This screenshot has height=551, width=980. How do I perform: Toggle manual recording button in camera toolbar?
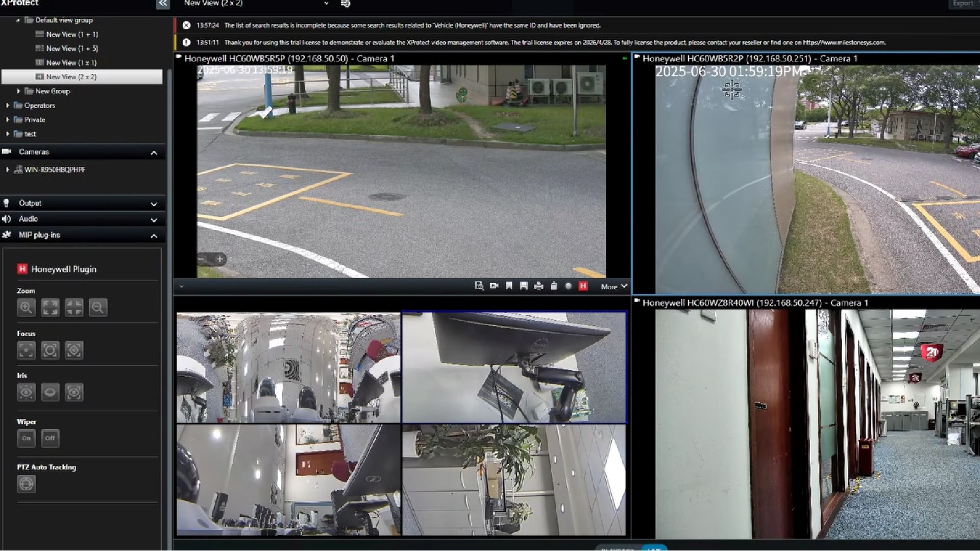pyautogui.click(x=568, y=286)
